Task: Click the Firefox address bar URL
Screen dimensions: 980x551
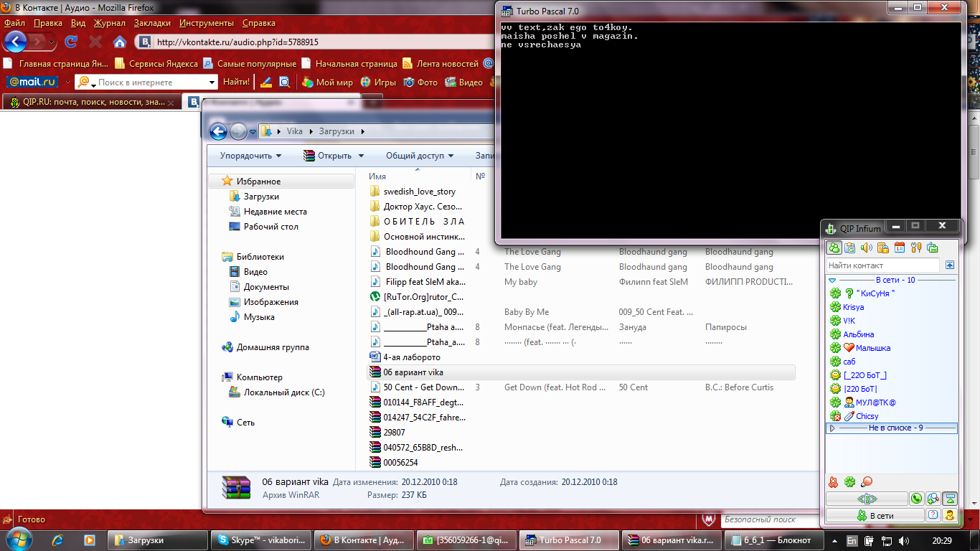Action: tap(237, 42)
